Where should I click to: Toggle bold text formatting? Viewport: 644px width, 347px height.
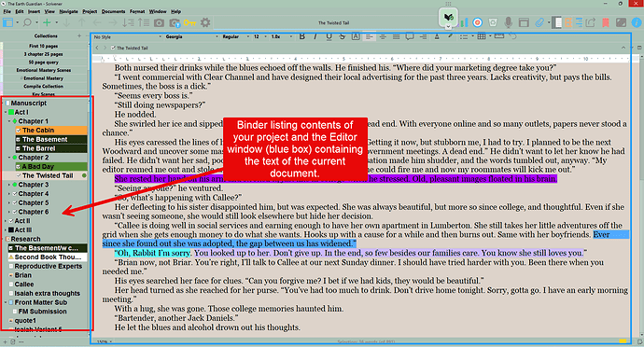coord(301,36)
